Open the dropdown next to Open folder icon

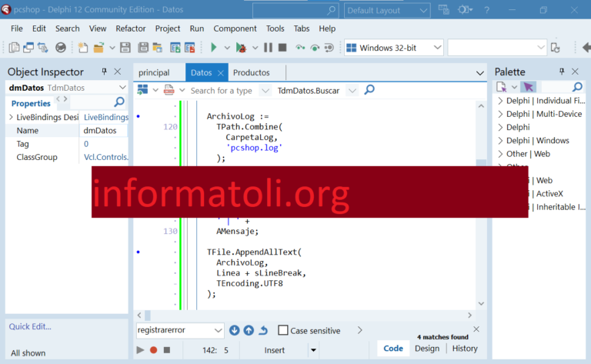tap(112, 48)
